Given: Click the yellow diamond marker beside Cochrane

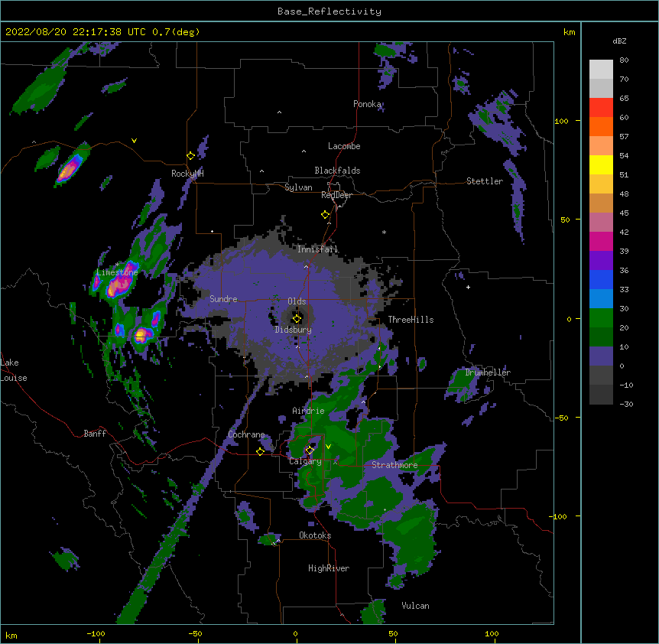Looking at the screenshot, I should (260, 451).
